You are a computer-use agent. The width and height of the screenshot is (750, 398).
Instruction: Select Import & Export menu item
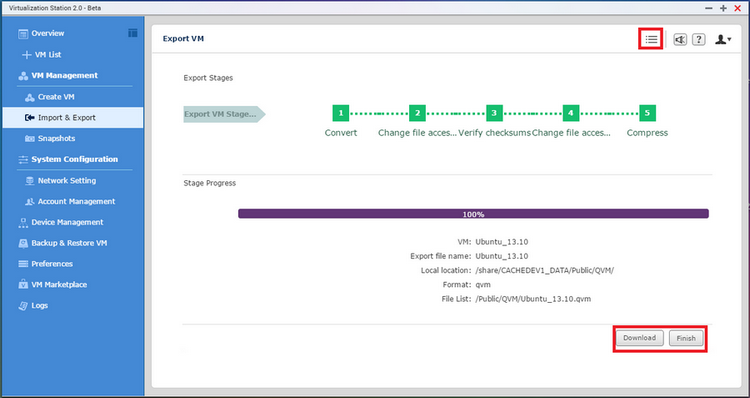(73, 118)
